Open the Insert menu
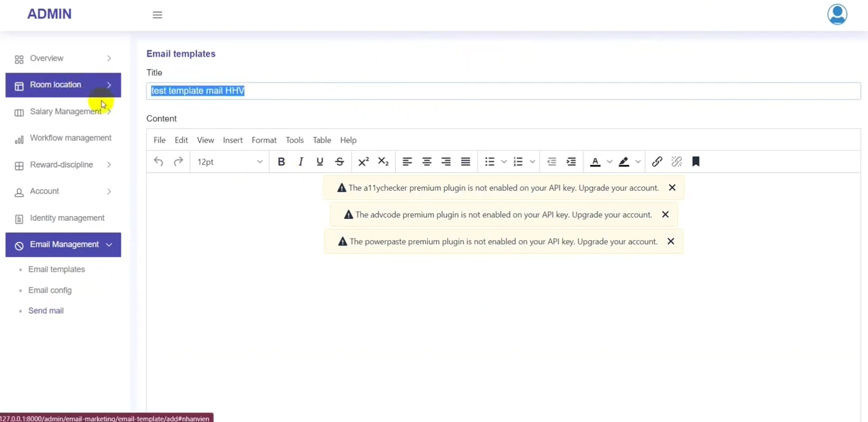This screenshot has height=422, width=868. [x=232, y=140]
